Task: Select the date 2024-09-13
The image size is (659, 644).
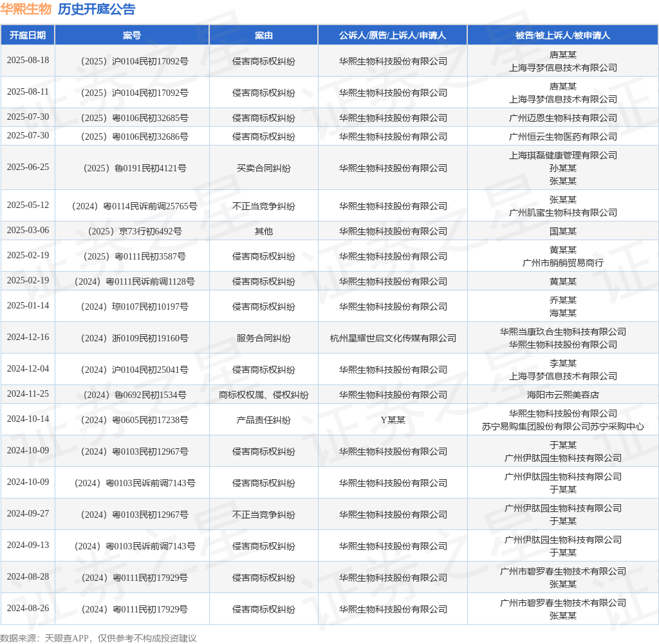Action: tap(28, 545)
